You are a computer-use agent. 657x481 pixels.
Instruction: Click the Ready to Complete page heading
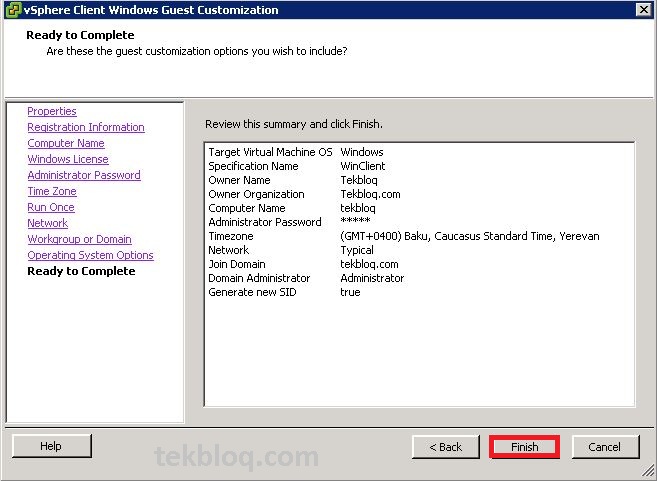(x=80, y=35)
